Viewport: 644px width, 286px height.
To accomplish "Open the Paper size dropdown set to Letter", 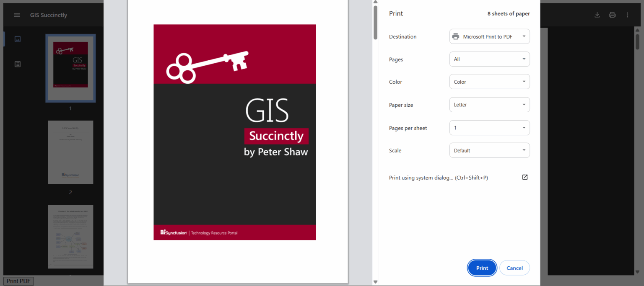I will pos(489,104).
